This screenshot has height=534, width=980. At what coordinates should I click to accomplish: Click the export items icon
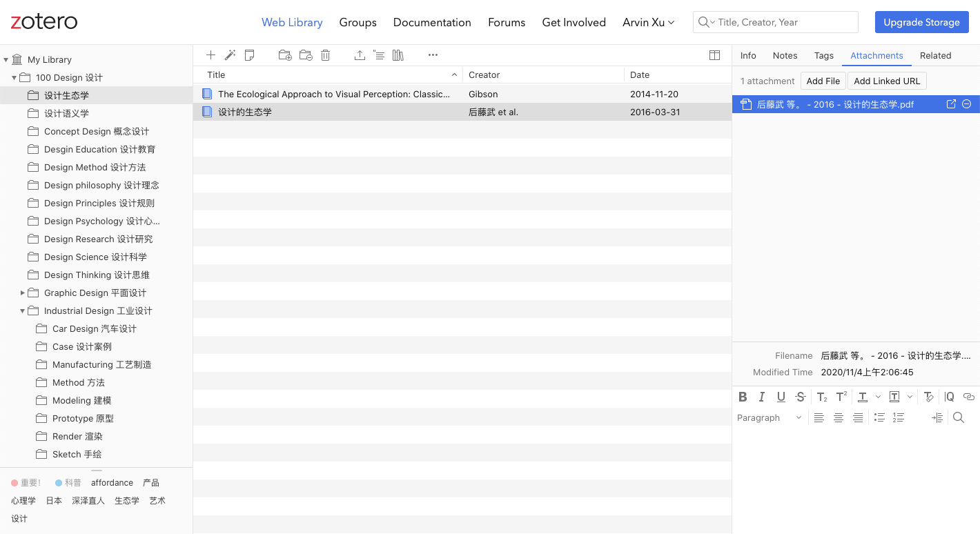point(360,55)
